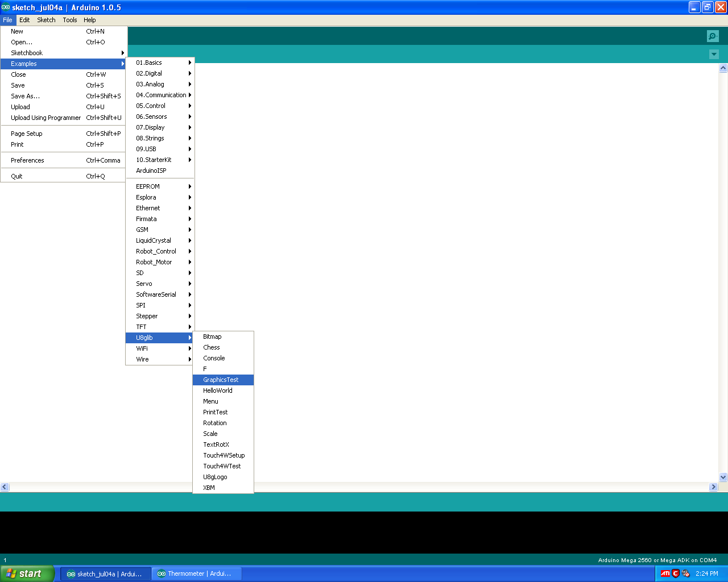
Task: Expand 08.Strings examples submenu
Action: click(x=160, y=138)
